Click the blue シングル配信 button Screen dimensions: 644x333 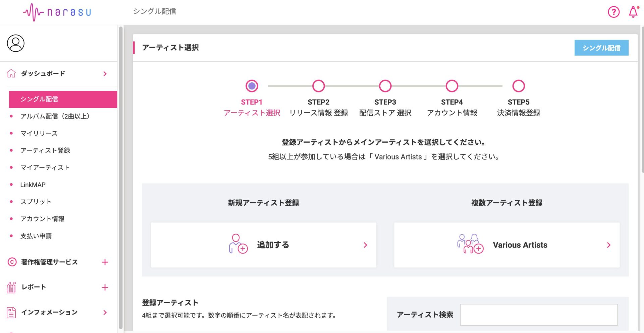[601, 48]
